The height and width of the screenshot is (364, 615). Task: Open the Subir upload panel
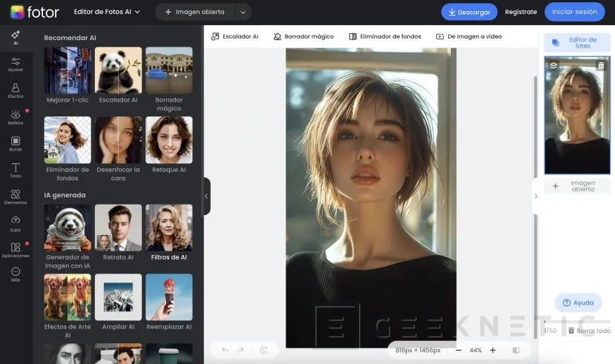(x=16, y=224)
